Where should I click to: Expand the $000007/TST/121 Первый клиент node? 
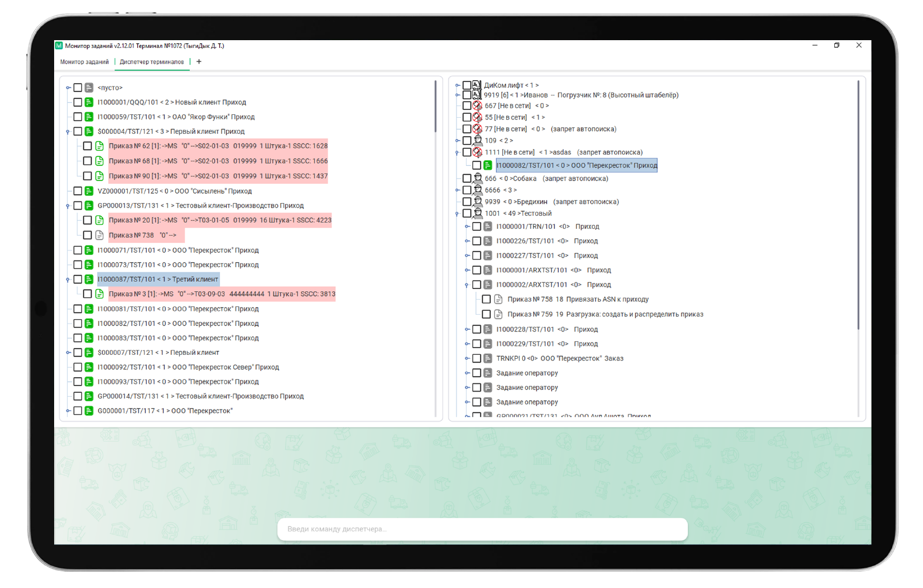pyautogui.click(x=68, y=353)
